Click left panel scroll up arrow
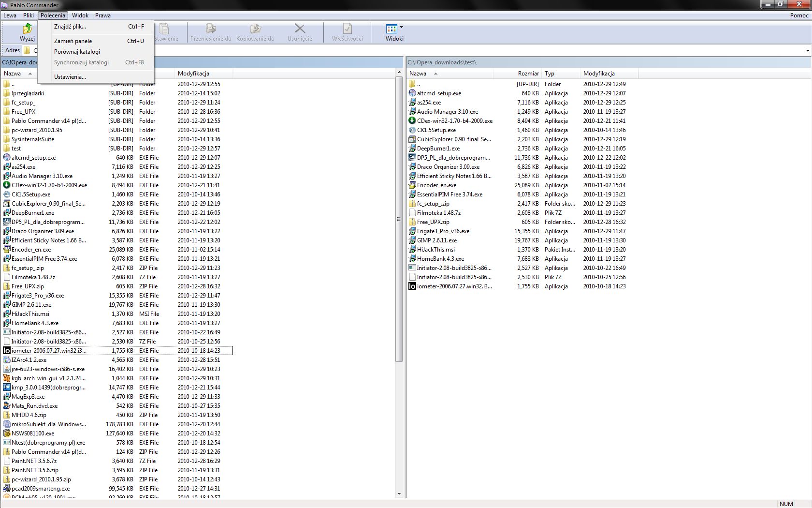 pyautogui.click(x=399, y=73)
